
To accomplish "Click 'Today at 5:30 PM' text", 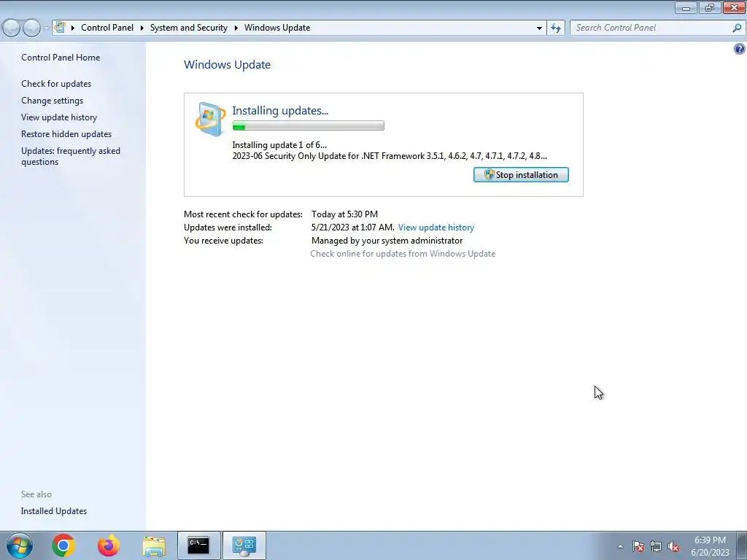I will [x=344, y=214].
